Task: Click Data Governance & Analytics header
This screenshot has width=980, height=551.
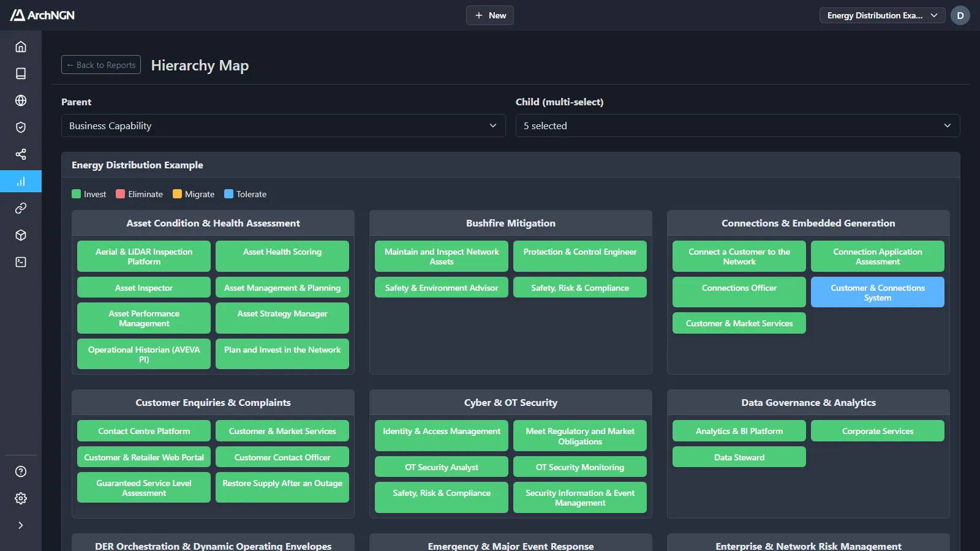Action: (809, 403)
